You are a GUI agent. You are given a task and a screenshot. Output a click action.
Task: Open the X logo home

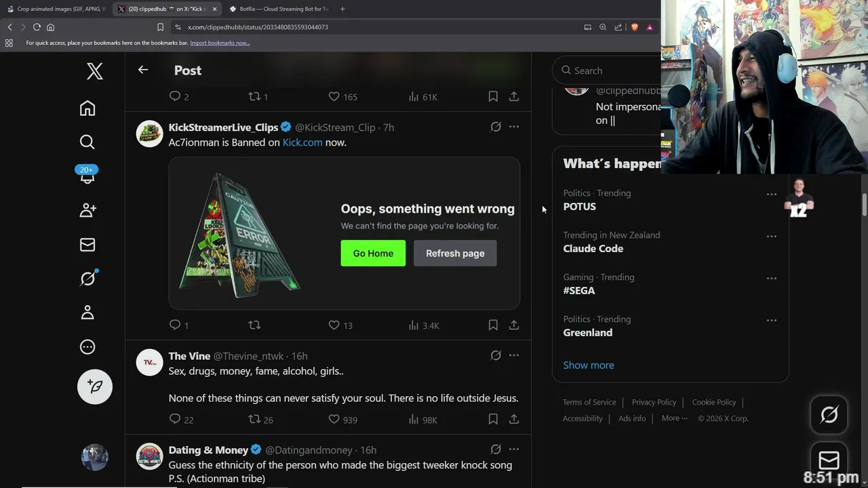click(x=95, y=71)
